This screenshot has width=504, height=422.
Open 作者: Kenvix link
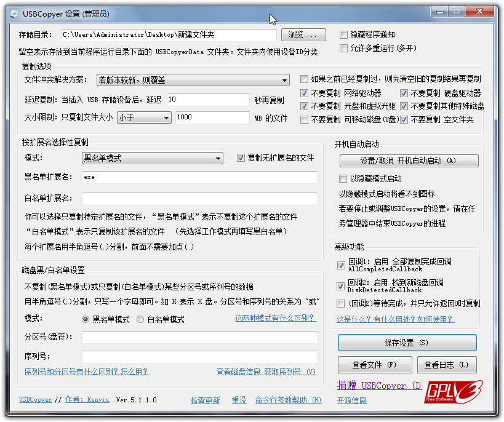[87, 399]
